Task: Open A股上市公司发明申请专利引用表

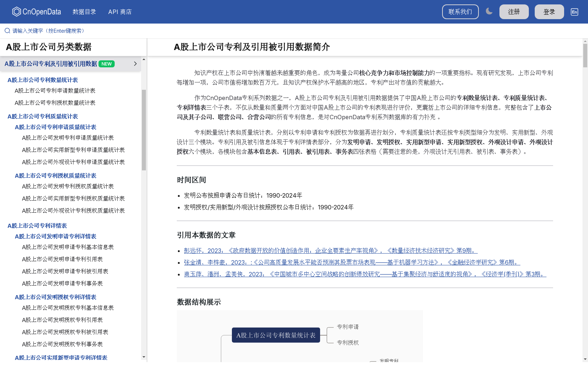Action: pyautogui.click(x=62, y=259)
